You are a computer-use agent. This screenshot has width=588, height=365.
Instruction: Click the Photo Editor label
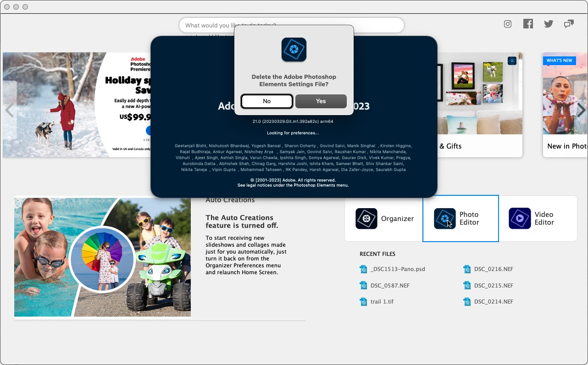[469, 218]
